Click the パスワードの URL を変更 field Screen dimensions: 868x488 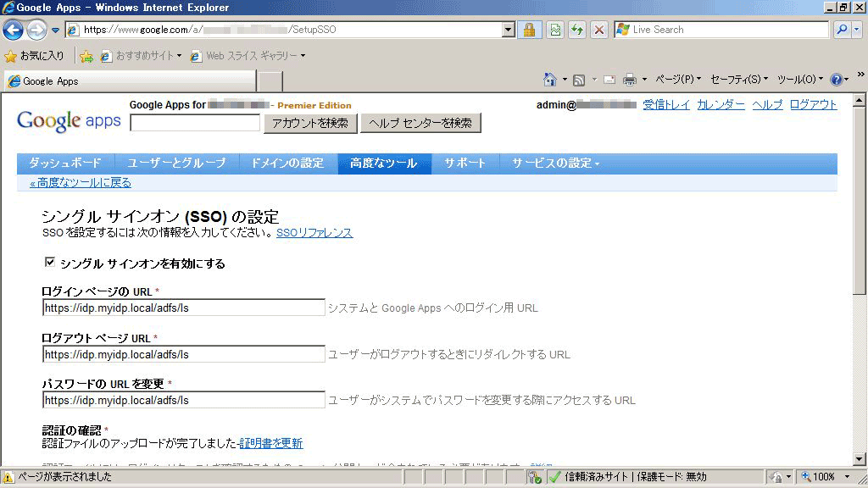click(x=184, y=400)
